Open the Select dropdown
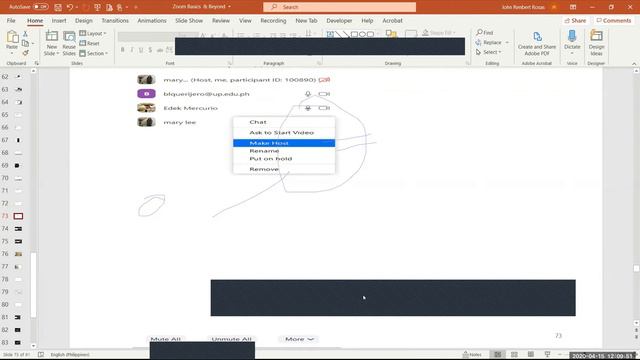 click(x=489, y=52)
